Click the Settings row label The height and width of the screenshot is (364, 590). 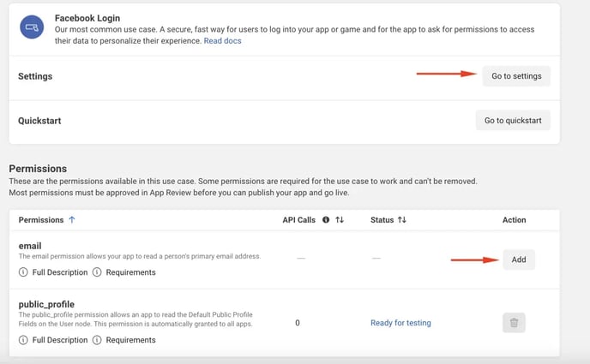click(x=35, y=76)
